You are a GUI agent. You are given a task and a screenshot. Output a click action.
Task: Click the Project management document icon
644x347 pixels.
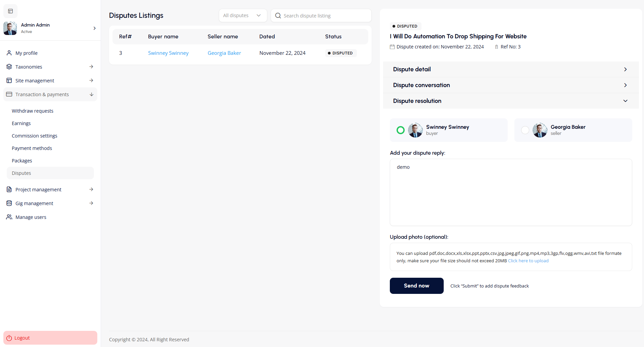(9, 189)
